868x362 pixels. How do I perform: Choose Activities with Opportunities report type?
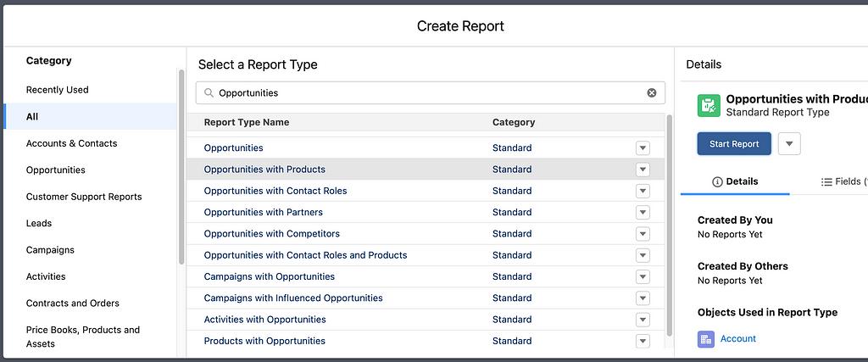(x=264, y=320)
